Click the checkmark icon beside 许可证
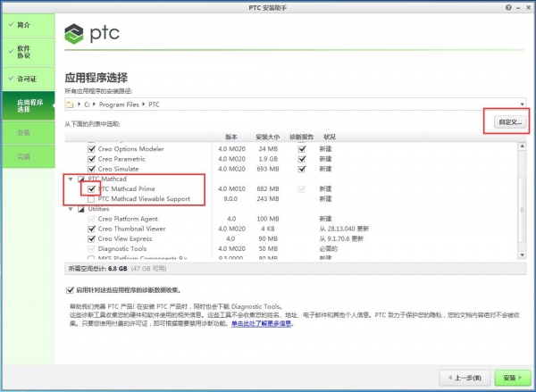 (x=11, y=79)
